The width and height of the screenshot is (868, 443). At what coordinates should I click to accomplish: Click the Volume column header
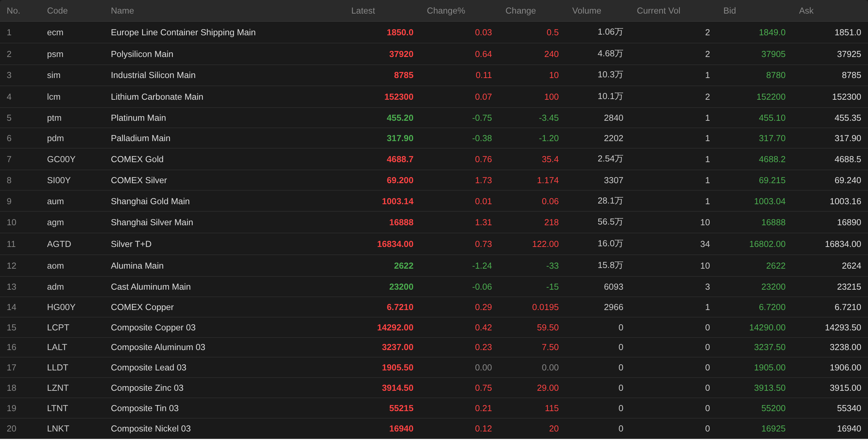point(587,11)
